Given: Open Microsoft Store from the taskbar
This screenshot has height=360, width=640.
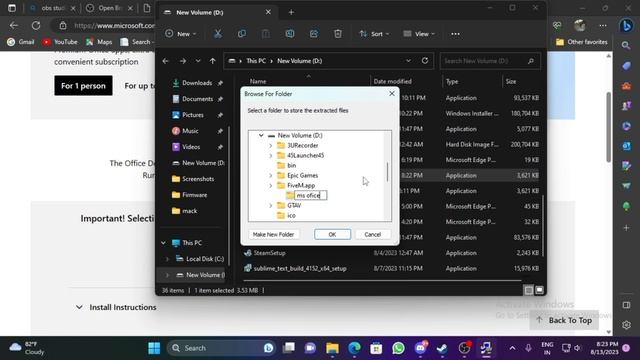Looking at the screenshot, I should [376, 348].
